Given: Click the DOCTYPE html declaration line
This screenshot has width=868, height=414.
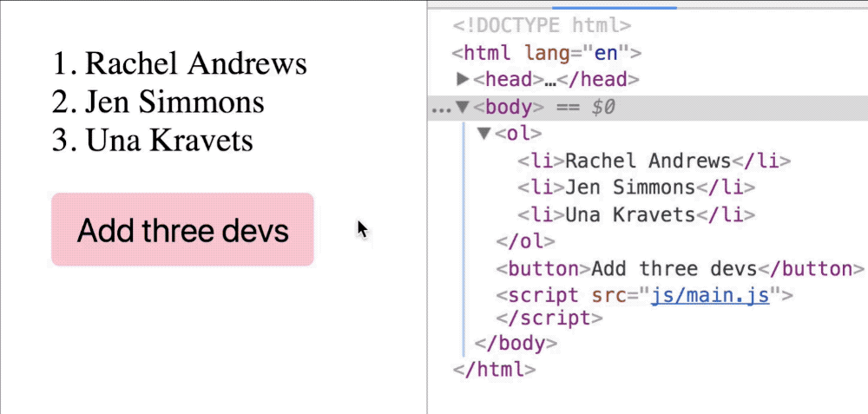Looking at the screenshot, I should pos(542,26).
